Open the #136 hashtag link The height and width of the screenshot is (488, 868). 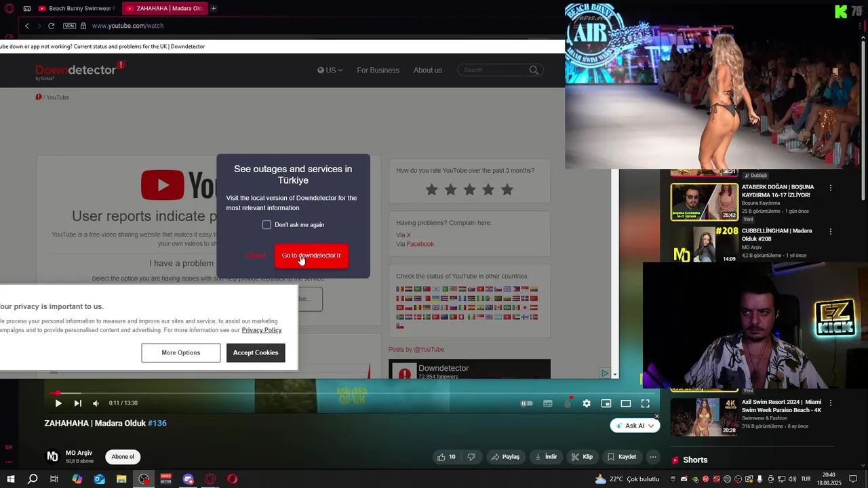click(x=157, y=423)
